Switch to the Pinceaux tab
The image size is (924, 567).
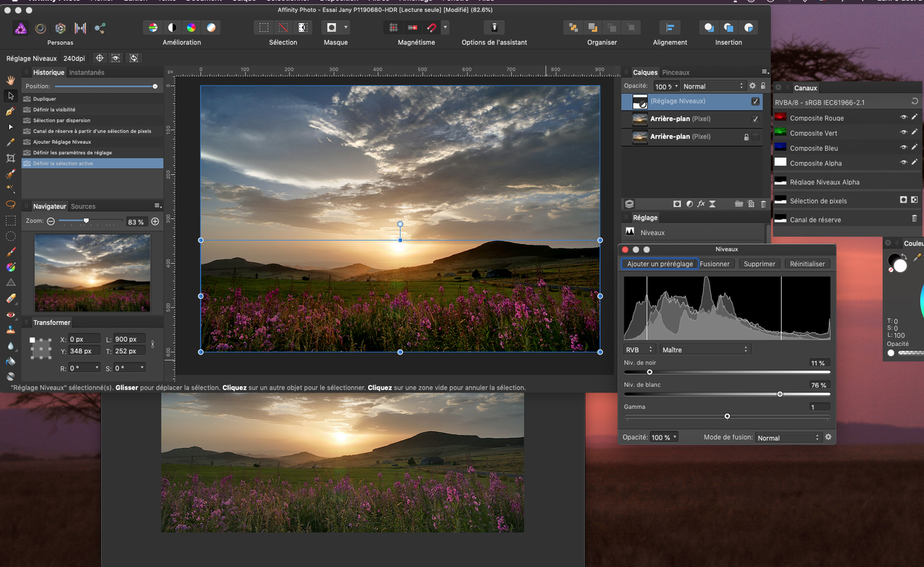click(676, 72)
